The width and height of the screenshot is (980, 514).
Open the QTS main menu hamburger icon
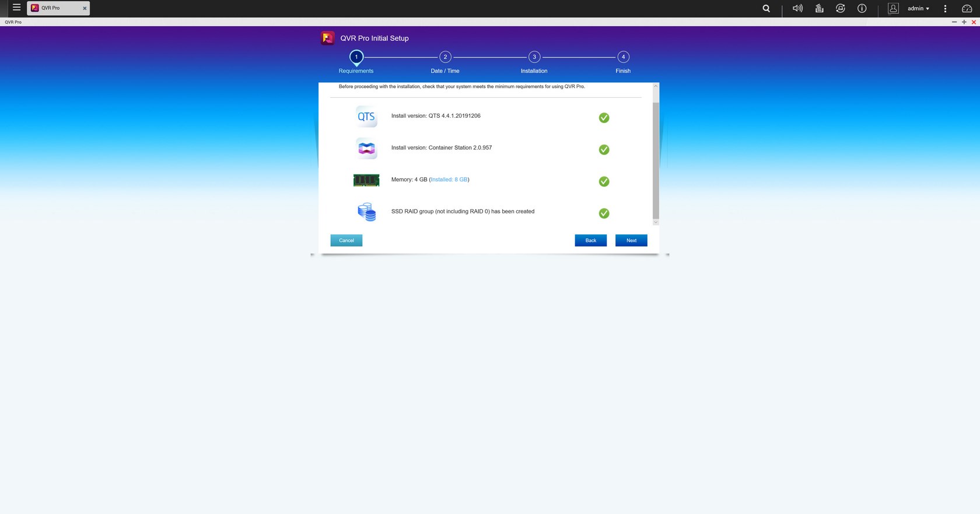(16, 8)
